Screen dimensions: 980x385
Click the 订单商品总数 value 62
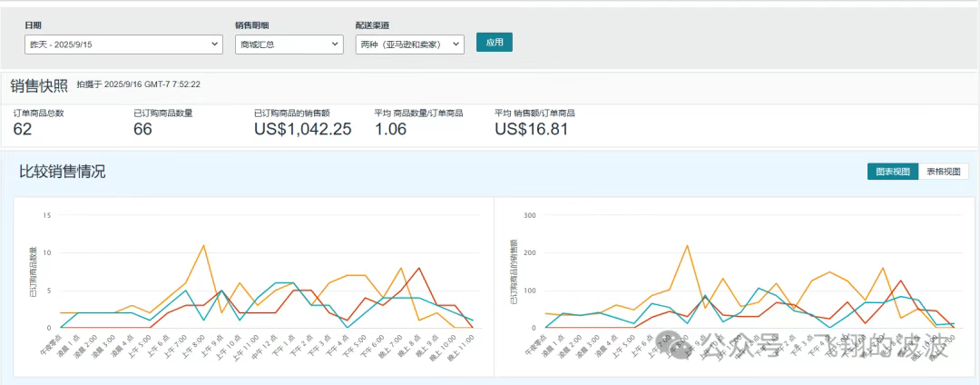23,129
